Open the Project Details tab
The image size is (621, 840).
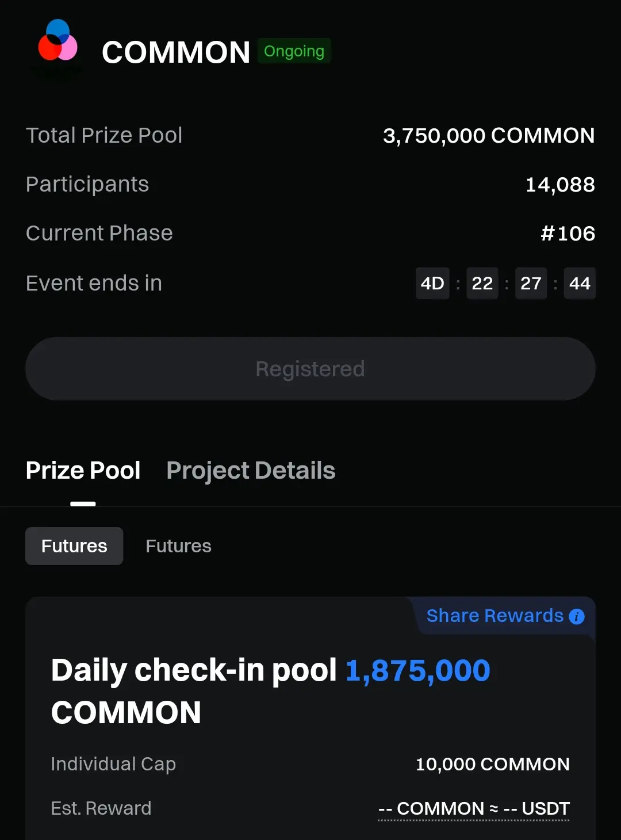(x=251, y=471)
